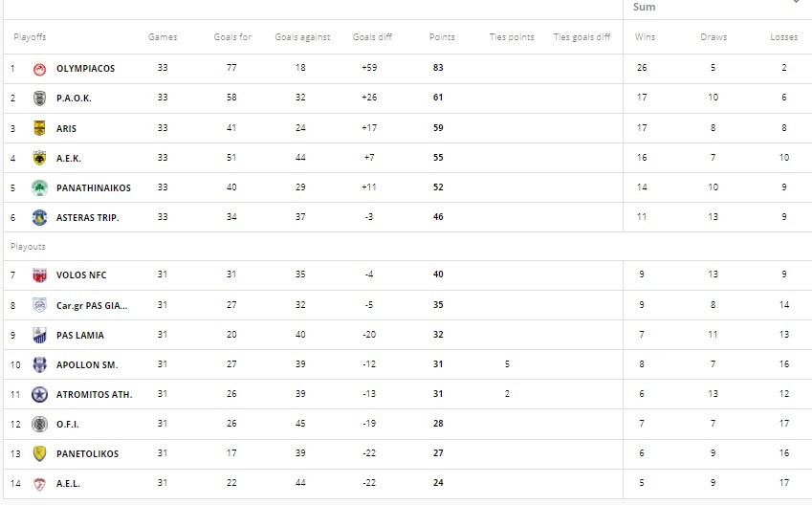The image size is (812, 505).
Task: Click the P.A.O.K. club crest
Action: (39, 99)
